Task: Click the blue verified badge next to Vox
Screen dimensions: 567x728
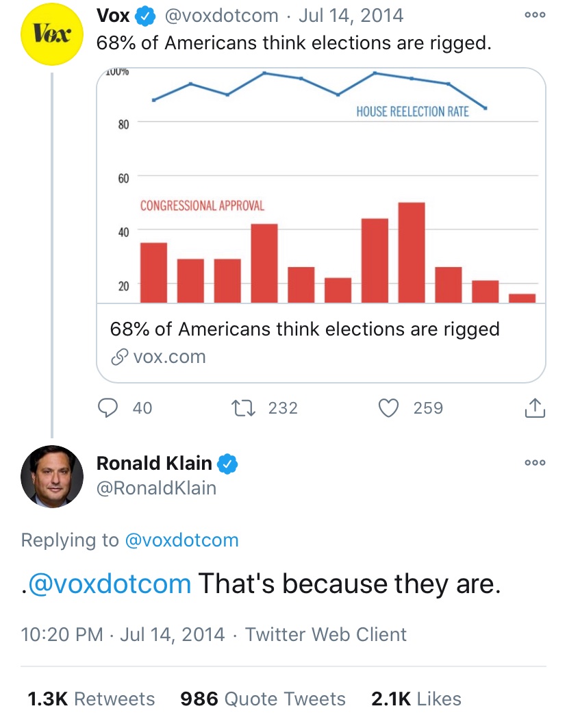Action: pos(145,16)
